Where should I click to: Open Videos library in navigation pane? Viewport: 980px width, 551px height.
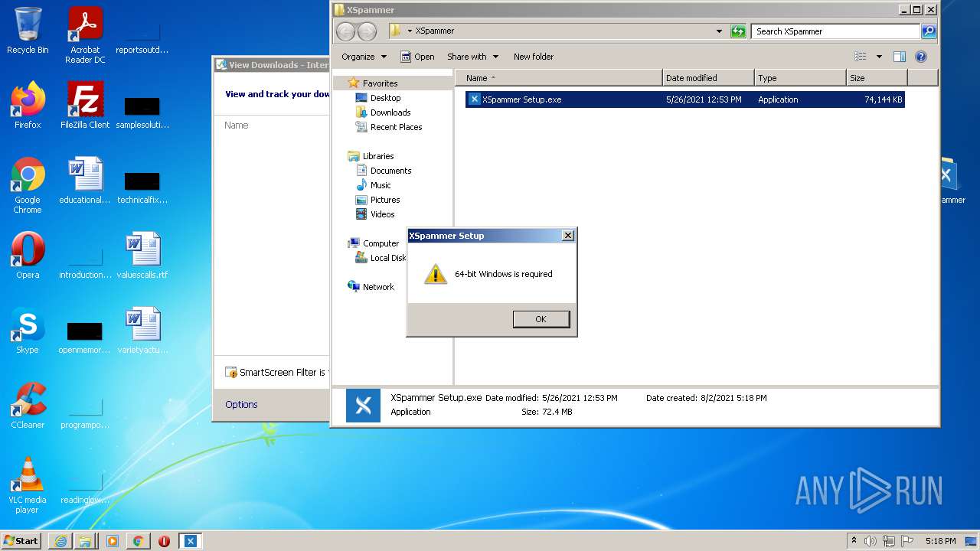pos(382,214)
